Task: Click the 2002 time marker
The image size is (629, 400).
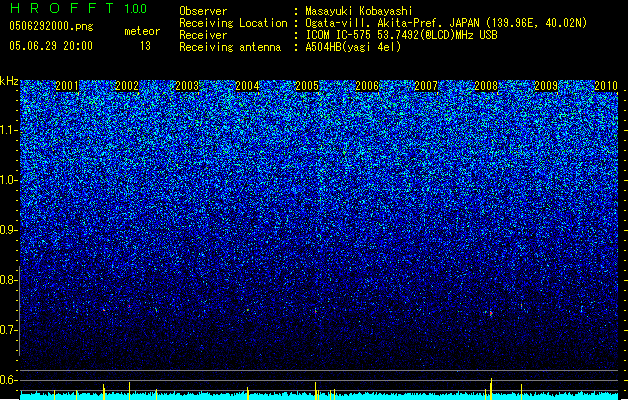Action: point(127,86)
